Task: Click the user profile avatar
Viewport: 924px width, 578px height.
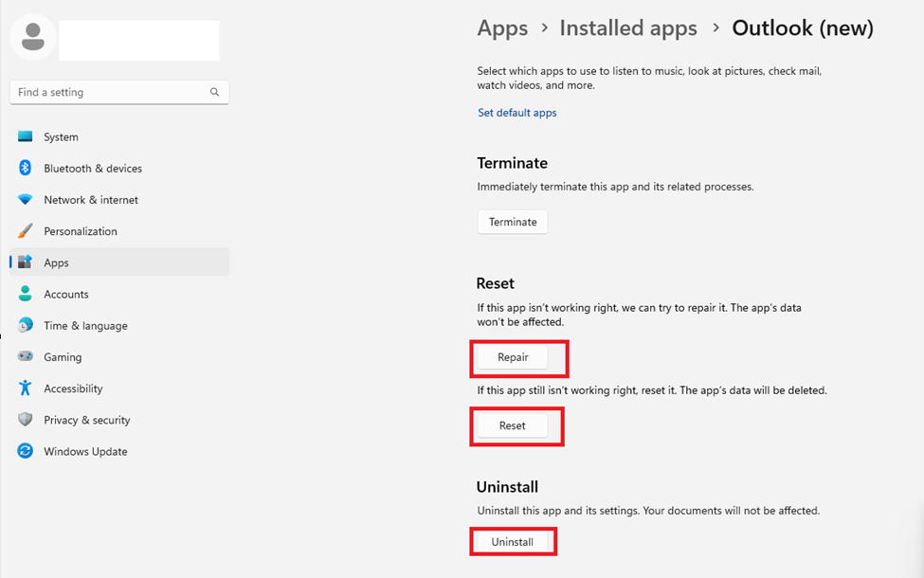Action: [33, 37]
